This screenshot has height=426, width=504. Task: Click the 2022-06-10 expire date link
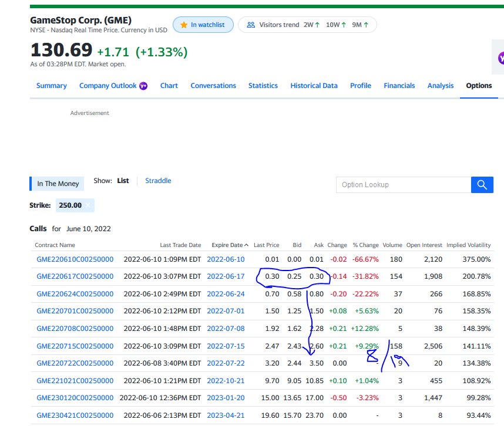click(226, 259)
